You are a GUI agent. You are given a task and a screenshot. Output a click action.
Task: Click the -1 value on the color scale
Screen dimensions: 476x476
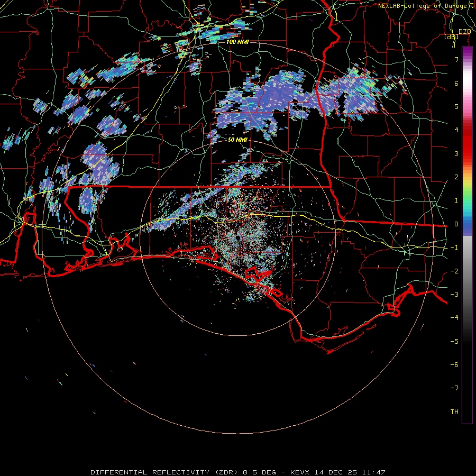[x=454, y=248]
